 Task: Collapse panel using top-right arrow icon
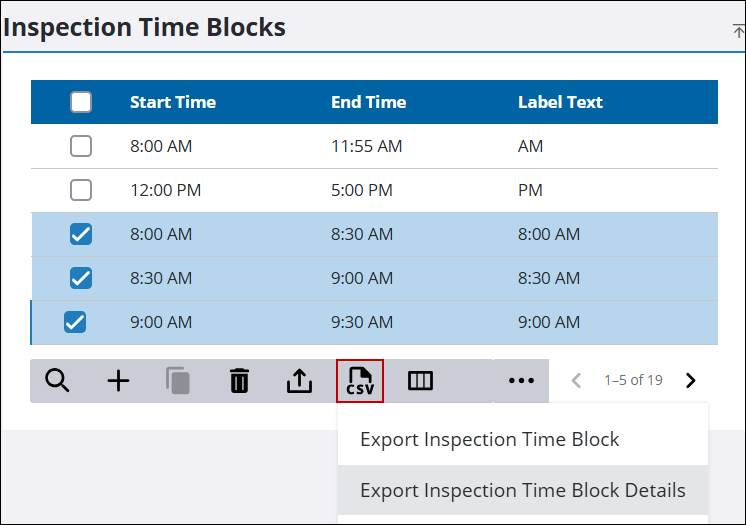pos(738,31)
